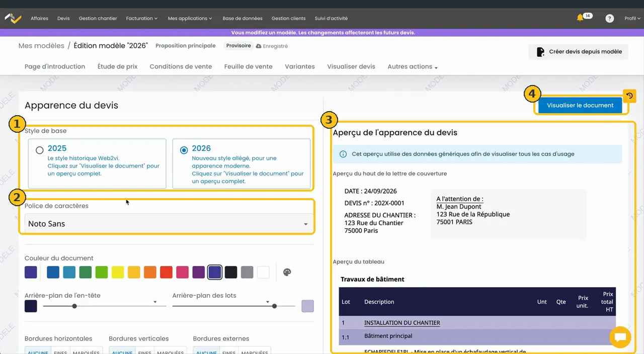Pick the purple document color swatch
Image resolution: width=644 pixels, height=354 pixels.
[x=198, y=272]
